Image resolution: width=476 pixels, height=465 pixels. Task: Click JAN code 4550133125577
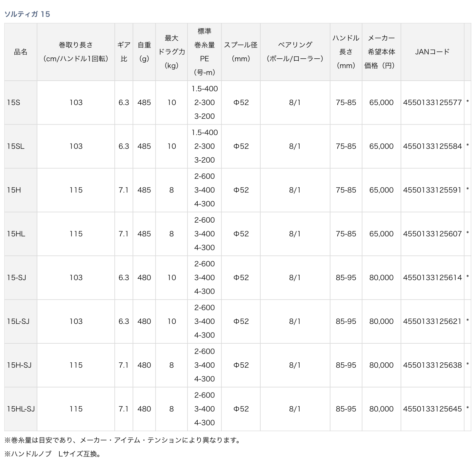click(x=432, y=103)
